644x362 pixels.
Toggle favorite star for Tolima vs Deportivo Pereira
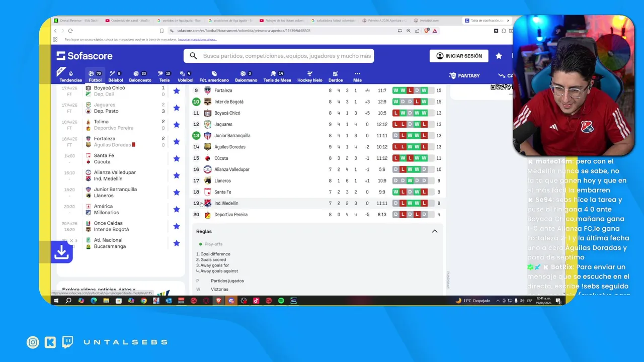pos(176,125)
